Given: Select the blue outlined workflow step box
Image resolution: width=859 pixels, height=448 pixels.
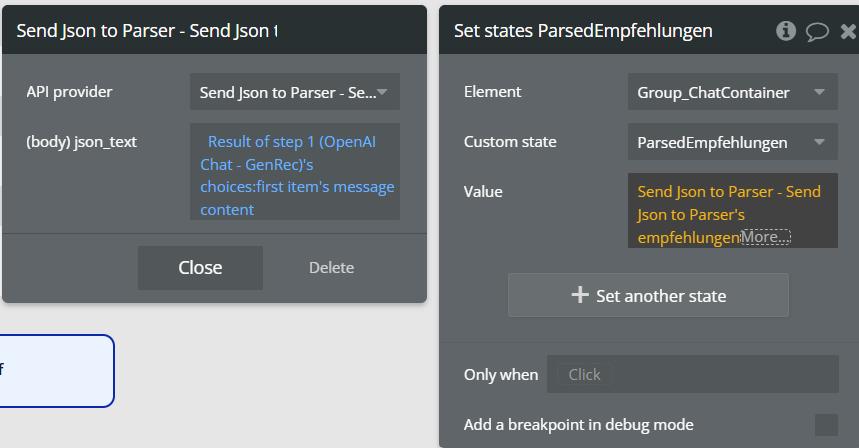Looking at the screenshot, I should [x=56, y=371].
